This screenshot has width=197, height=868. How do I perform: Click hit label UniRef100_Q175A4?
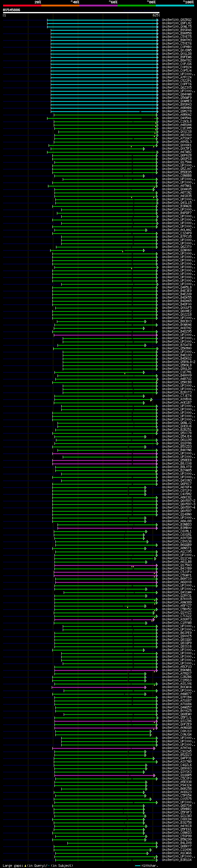click(x=177, y=162)
